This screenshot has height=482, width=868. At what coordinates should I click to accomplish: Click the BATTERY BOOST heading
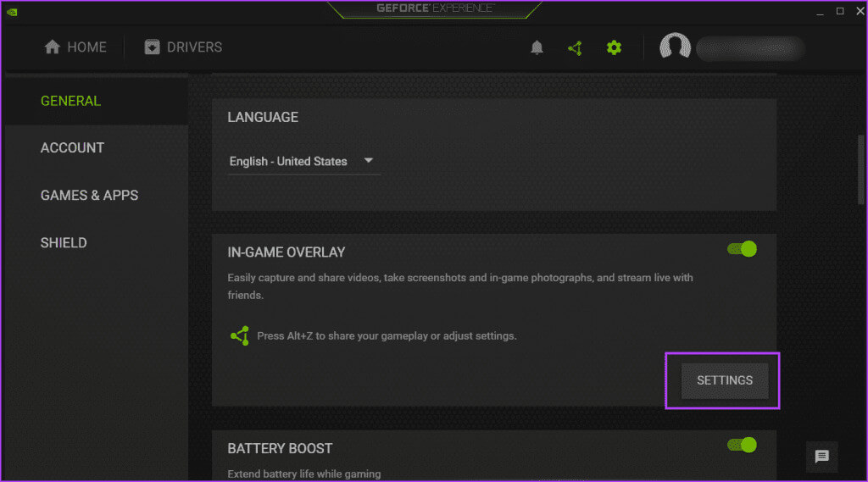point(280,448)
